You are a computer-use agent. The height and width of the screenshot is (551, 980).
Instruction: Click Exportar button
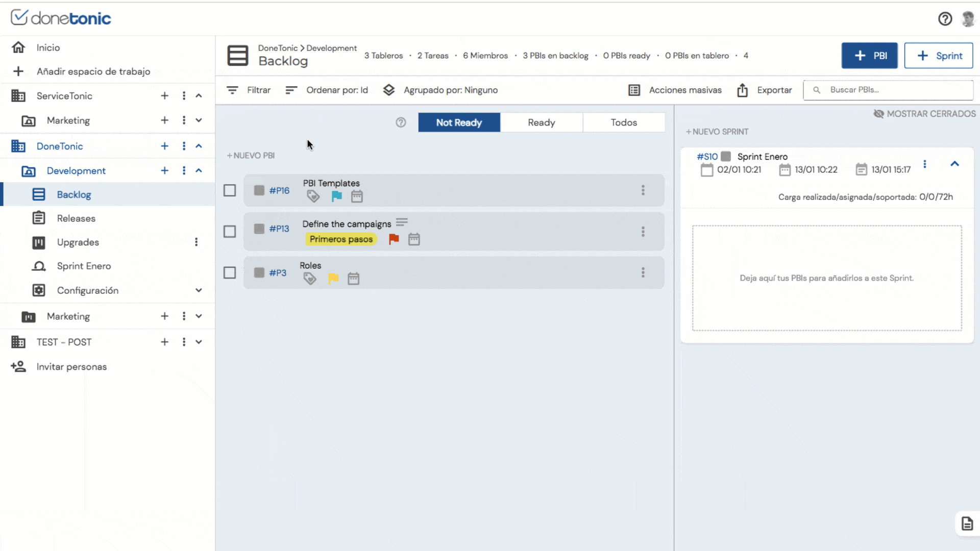(764, 90)
